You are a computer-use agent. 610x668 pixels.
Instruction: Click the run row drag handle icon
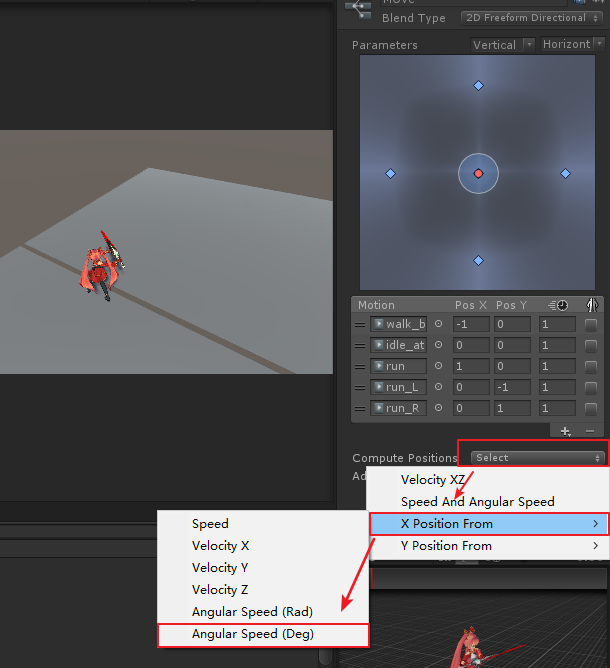pyautogui.click(x=360, y=366)
